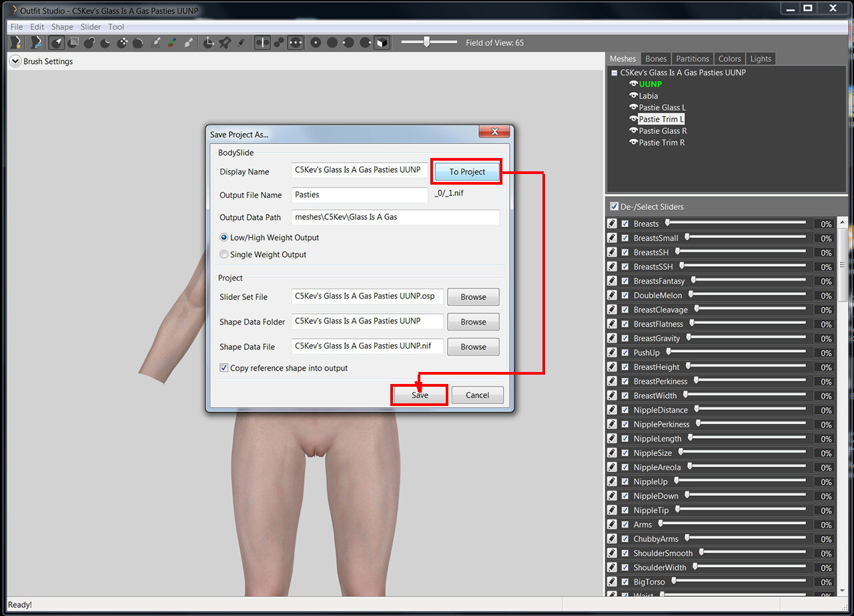This screenshot has height=616, width=854.
Task: Toggle the Global Brush Collision button
Action: 296,43
